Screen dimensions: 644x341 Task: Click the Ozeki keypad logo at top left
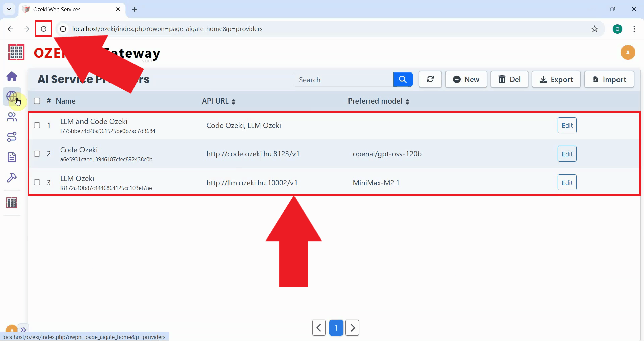tap(16, 52)
